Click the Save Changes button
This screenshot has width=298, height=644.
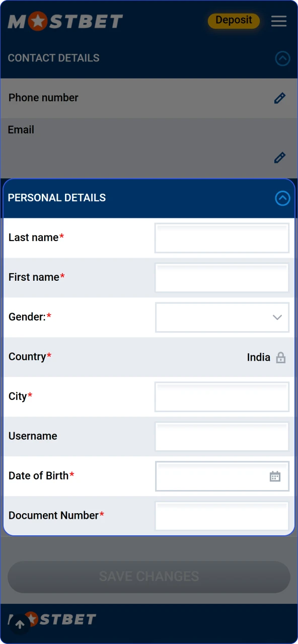[x=149, y=577]
